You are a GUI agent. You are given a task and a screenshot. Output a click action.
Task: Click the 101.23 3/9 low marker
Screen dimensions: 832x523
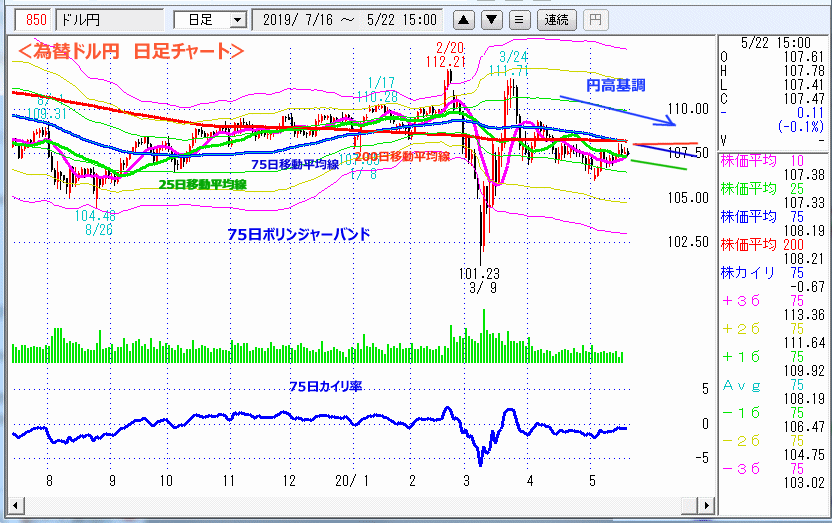(481, 280)
